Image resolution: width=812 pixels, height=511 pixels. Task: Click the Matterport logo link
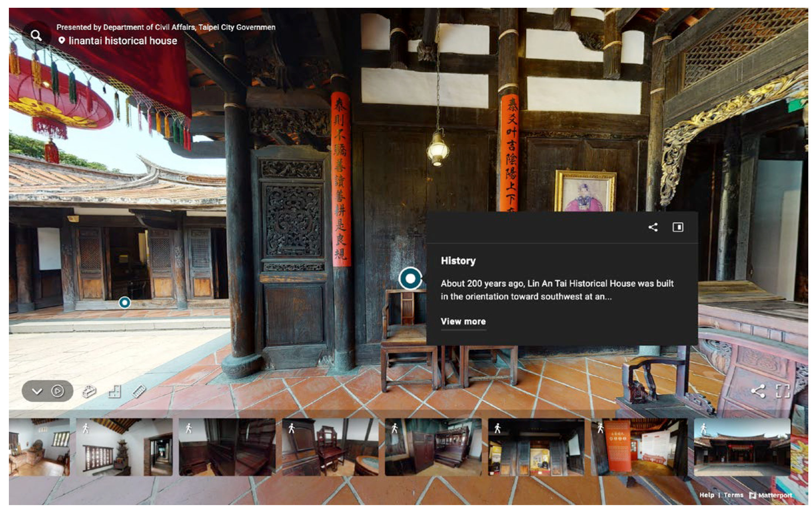pos(771,495)
